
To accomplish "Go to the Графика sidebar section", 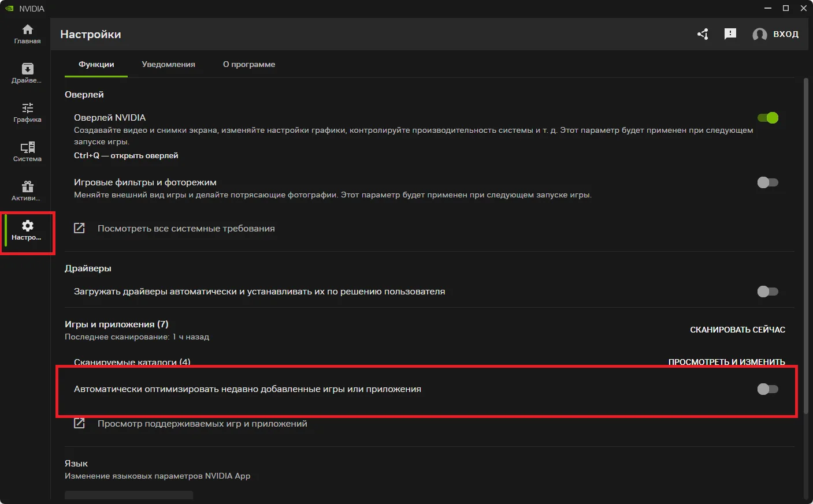I will click(27, 113).
